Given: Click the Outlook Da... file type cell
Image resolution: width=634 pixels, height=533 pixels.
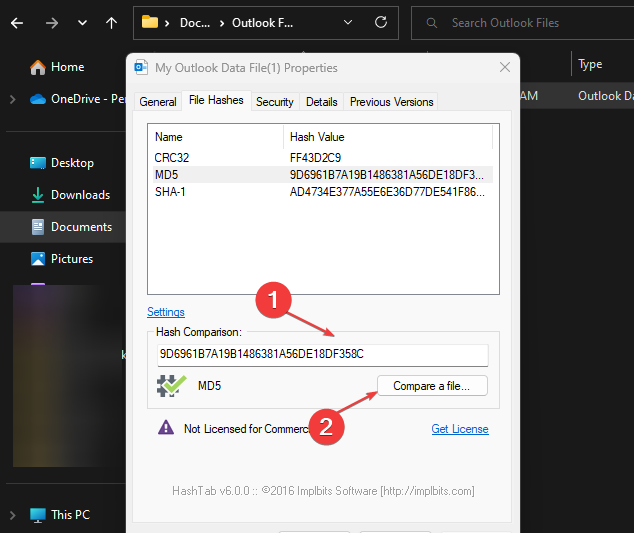Looking at the screenshot, I should [605, 96].
